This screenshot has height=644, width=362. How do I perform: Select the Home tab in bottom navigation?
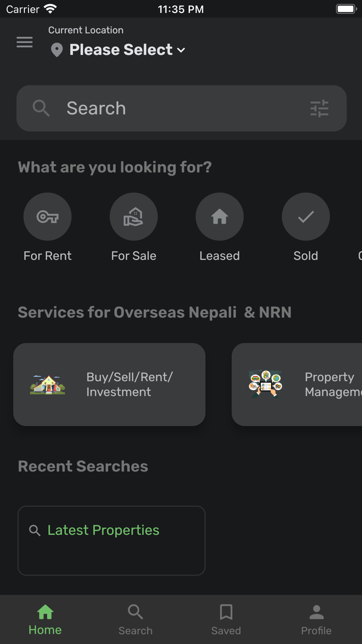(45, 619)
